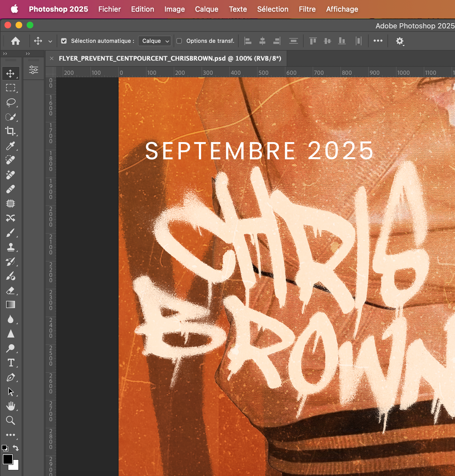Select the History Brush tool

pyautogui.click(x=11, y=261)
